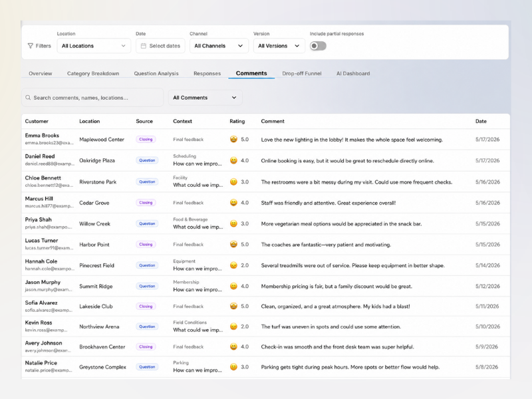This screenshot has width=532, height=399.
Task: Click the calendar icon in Select dates
Action: click(x=144, y=46)
